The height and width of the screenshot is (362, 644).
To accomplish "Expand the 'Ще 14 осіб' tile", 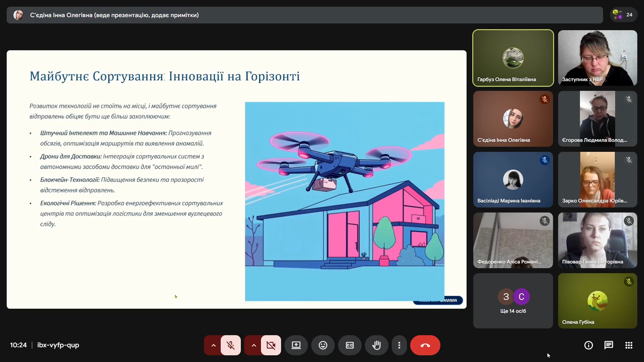I will point(513,301).
